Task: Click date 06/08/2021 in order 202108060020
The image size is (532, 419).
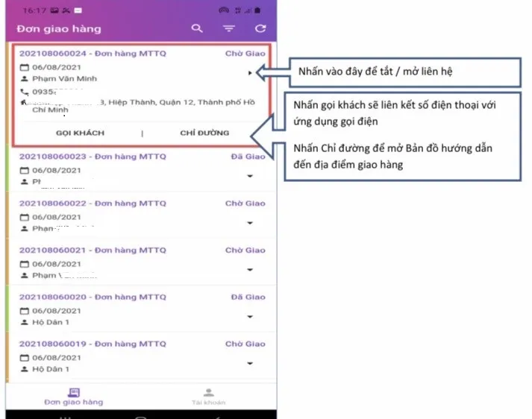Action: click(57, 311)
